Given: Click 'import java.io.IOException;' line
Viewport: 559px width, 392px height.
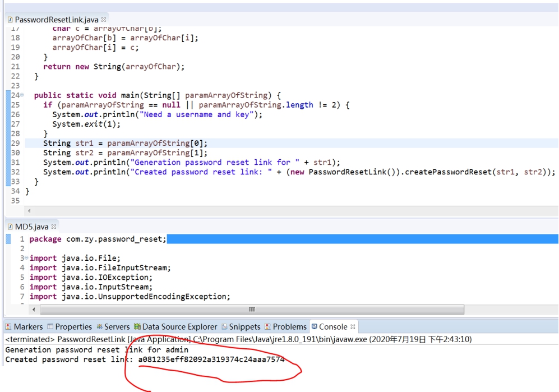Looking at the screenshot, I should pyautogui.click(x=91, y=278).
